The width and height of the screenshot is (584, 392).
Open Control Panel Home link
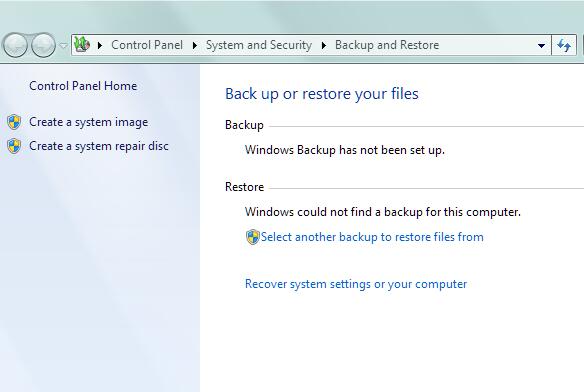[83, 86]
